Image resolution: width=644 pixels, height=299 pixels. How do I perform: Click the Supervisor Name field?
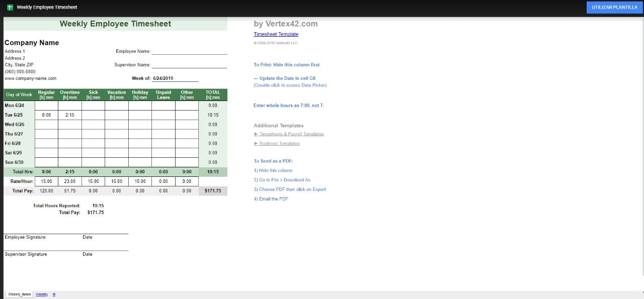click(189, 65)
